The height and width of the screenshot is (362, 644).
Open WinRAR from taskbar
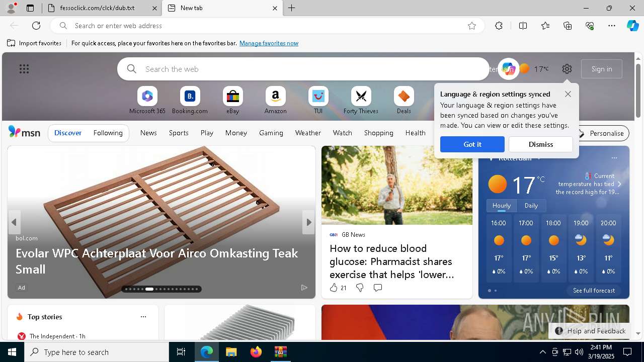click(280, 352)
